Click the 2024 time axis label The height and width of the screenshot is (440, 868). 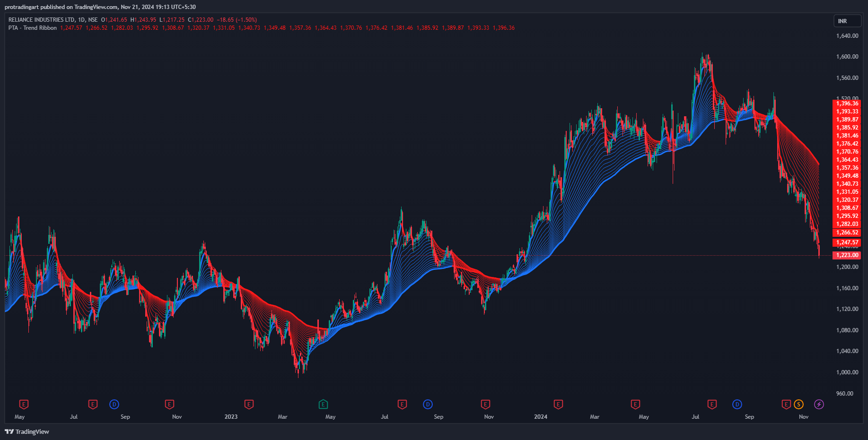(x=541, y=417)
